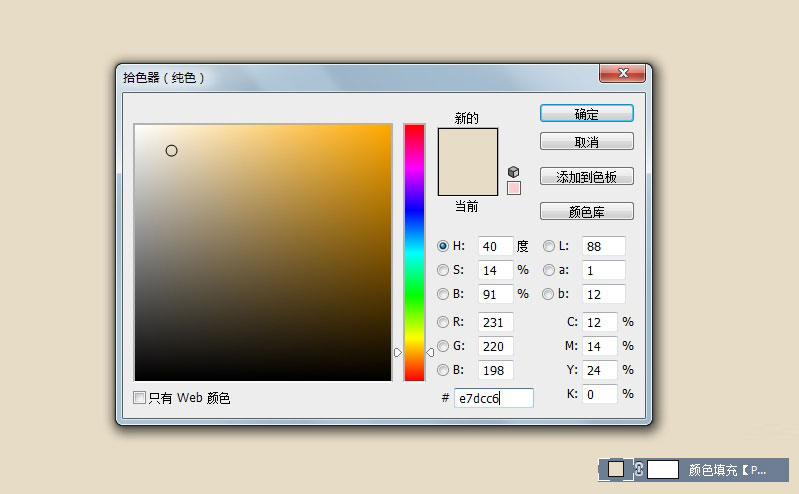Viewport: 799px width, 494px height.
Task: Click the not web-safe color cube icon
Action: [514, 172]
